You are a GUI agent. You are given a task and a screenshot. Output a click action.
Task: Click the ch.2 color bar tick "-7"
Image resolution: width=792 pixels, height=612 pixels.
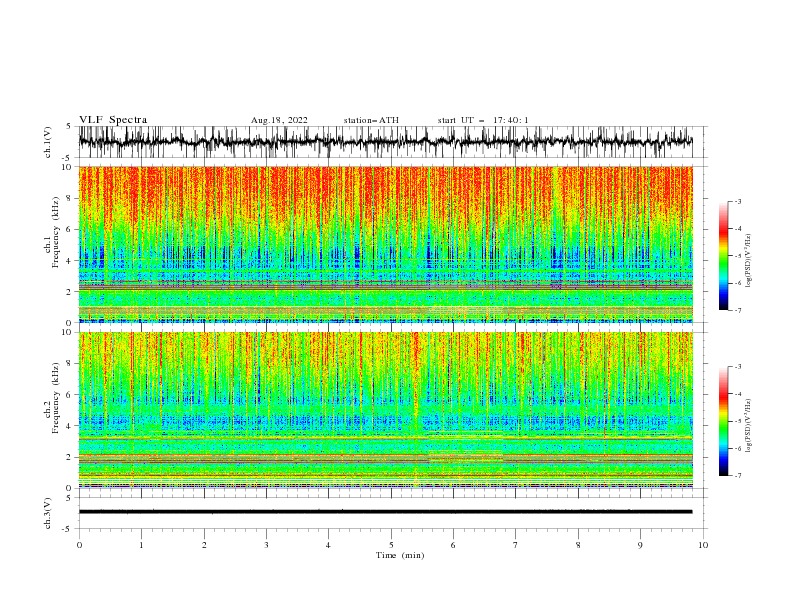[x=737, y=476]
